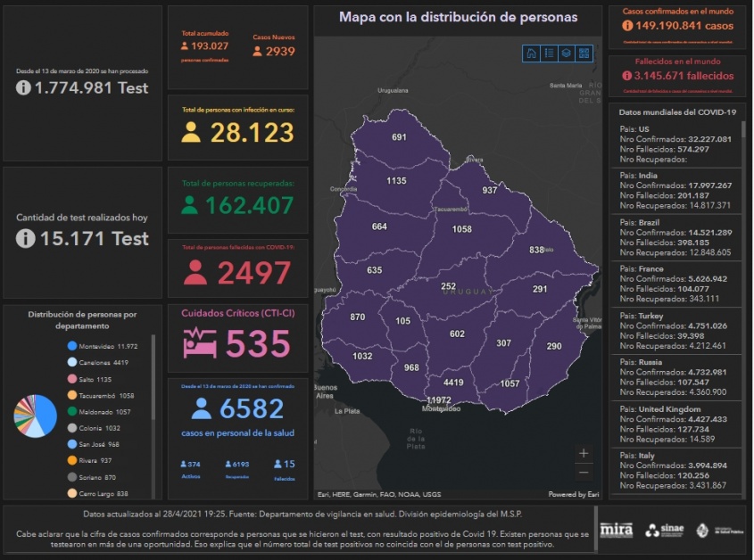The height and width of the screenshot is (560, 754).
Task: Open the map legend list icon
Action: point(549,54)
